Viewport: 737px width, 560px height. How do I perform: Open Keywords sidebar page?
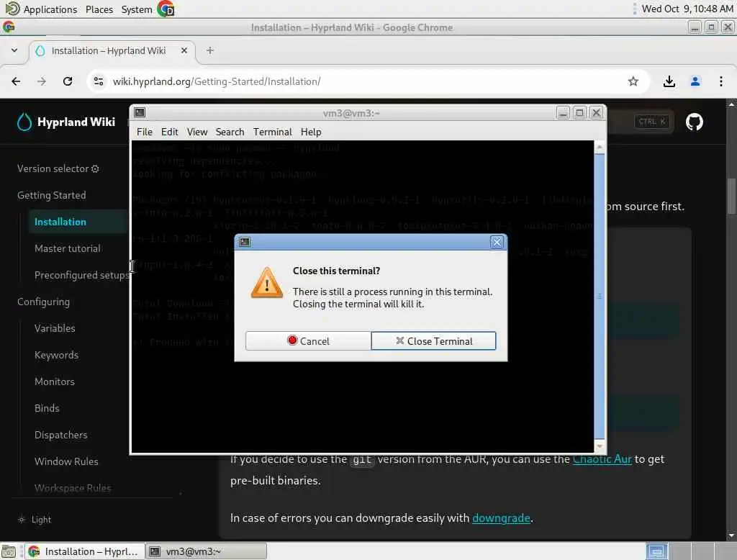point(56,355)
